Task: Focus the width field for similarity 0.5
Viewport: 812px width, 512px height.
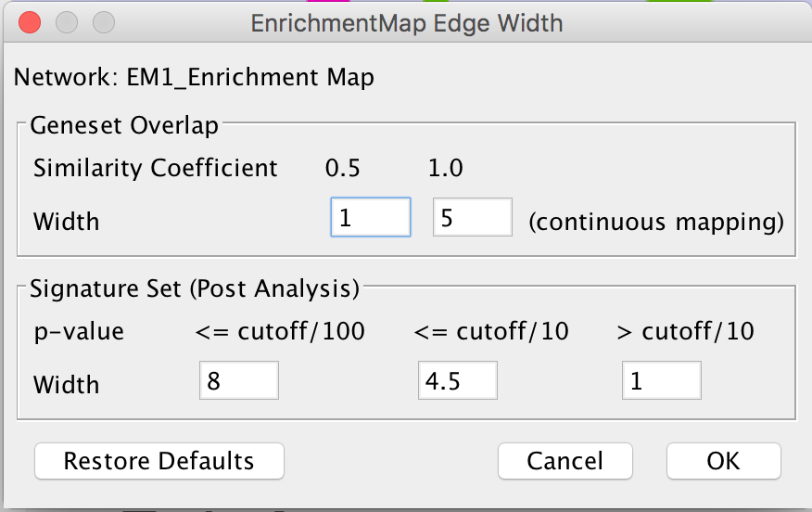Action: pyautogui.click(x=370, y=218)
